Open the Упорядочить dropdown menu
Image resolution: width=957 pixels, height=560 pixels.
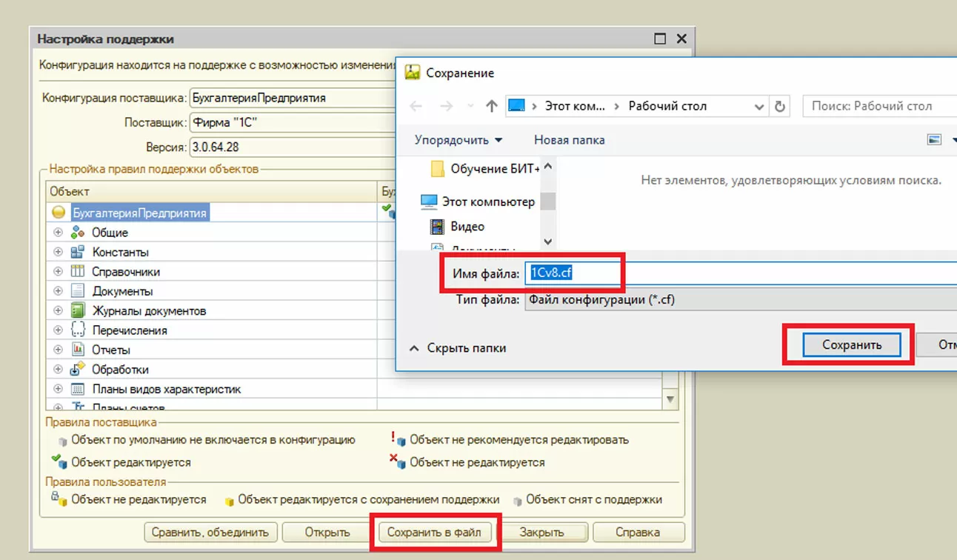459,140
